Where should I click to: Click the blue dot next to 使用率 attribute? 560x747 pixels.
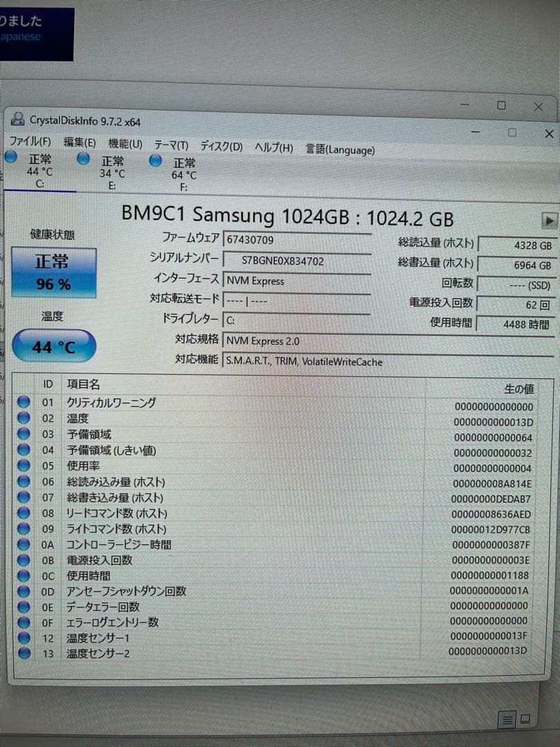(23, 465)
